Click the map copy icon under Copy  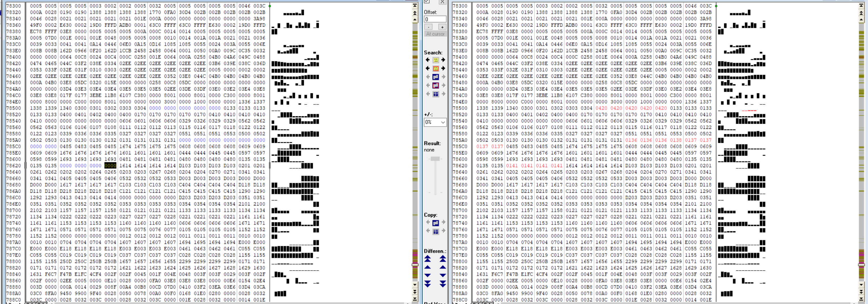435,223
